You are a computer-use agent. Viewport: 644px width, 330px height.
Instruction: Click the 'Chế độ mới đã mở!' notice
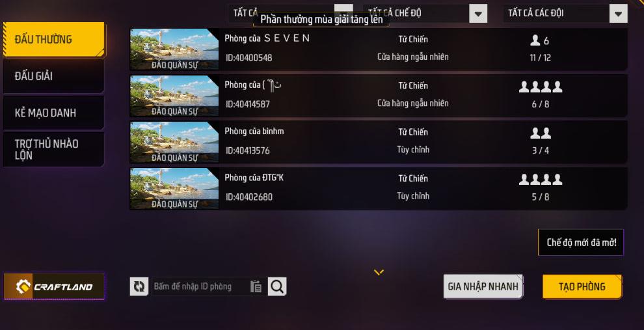(581, 243)
